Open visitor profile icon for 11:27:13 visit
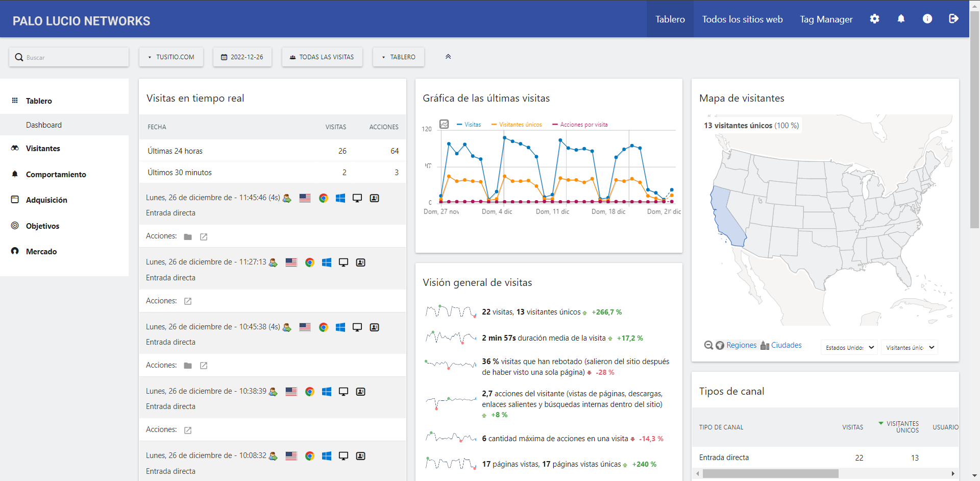Viewport: 980px width, 481px height. pos(273,262)
